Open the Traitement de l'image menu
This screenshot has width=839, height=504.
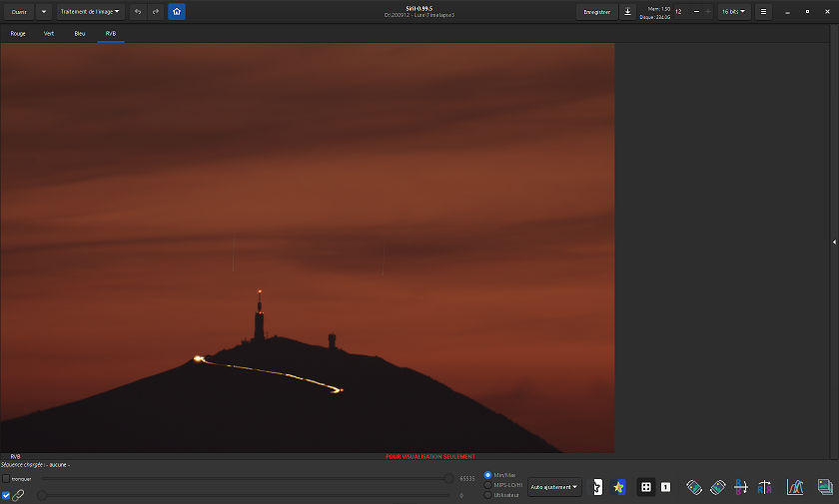(x=90, y=12)
